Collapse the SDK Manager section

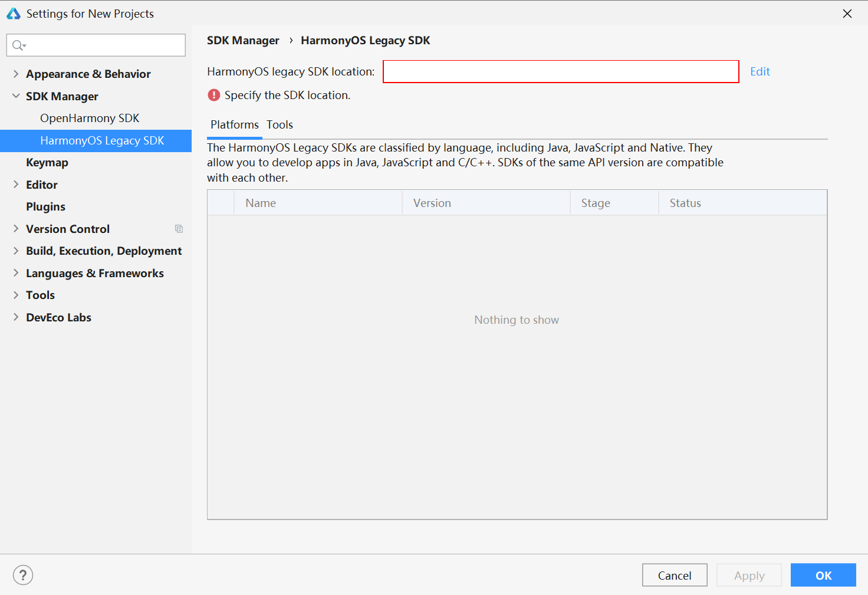click(16, 96)
